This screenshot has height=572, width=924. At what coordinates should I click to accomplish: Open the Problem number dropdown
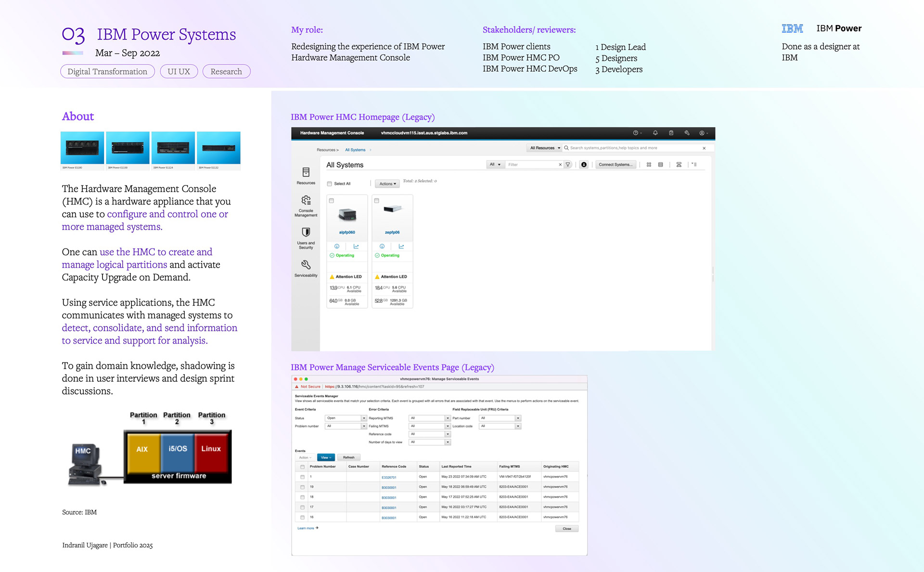click(x=346, y=426)
